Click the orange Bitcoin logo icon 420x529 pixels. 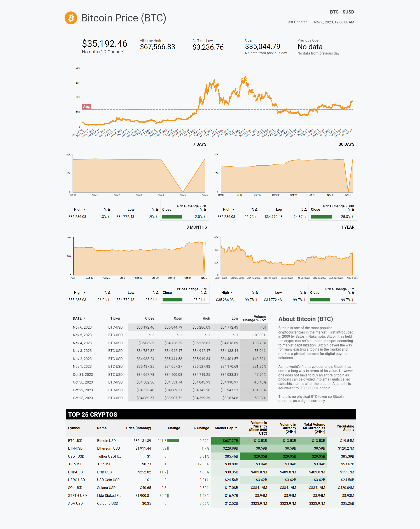[x=71, y=18]
